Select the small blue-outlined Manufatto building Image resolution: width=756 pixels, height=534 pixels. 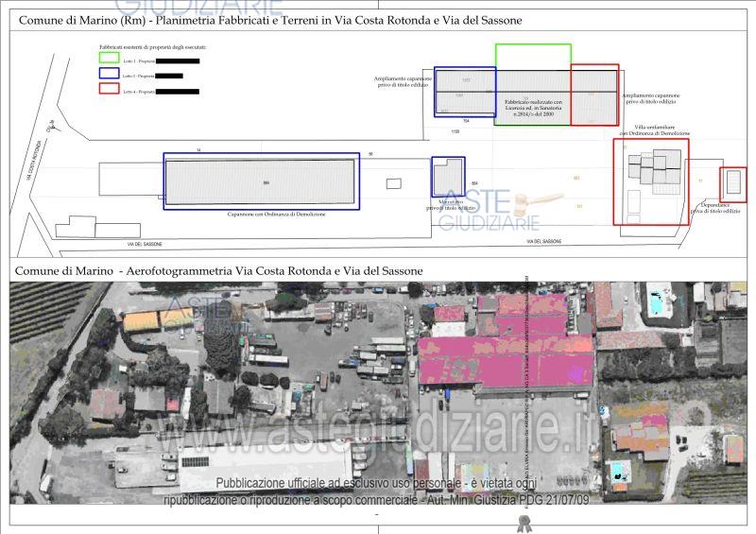pyautogui.click(x=448, y=177)
